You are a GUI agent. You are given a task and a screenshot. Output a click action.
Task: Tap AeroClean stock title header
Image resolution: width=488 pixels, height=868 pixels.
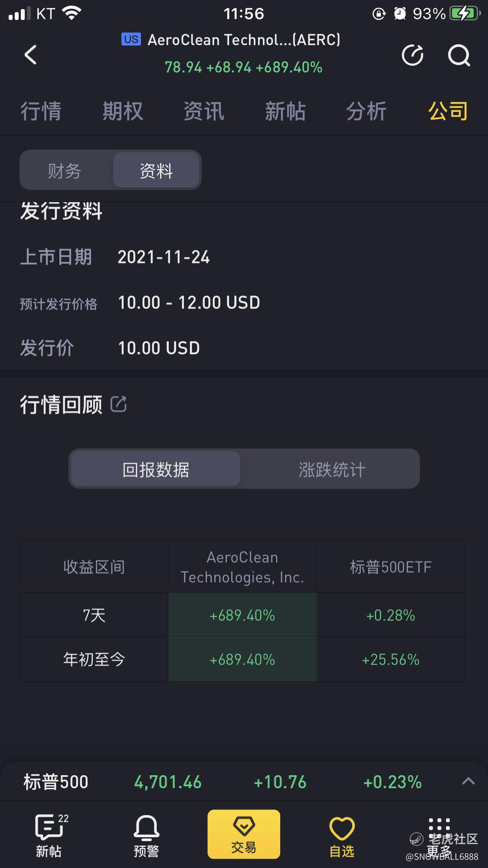pyautogui.click(x=244, y=40)
